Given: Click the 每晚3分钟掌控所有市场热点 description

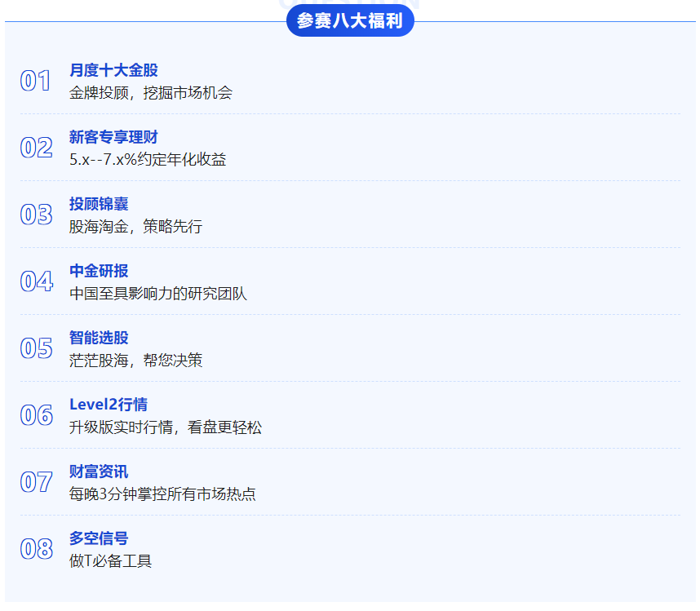Looking at the screenshot, I should click(x=162, y=494).
